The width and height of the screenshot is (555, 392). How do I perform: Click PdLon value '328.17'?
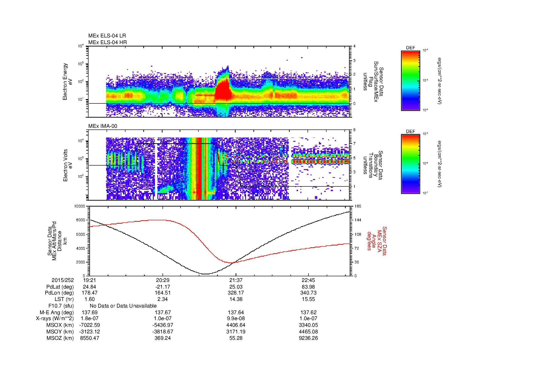236,293
